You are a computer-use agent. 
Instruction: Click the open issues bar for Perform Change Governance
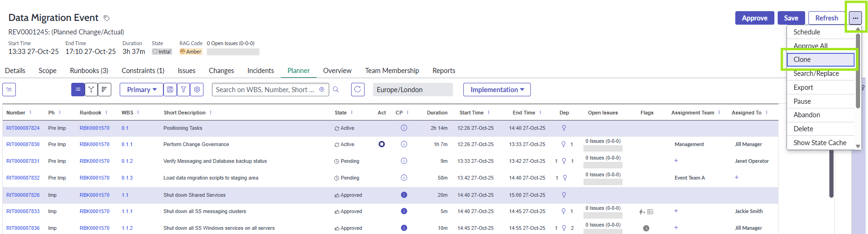coord(603,148)
